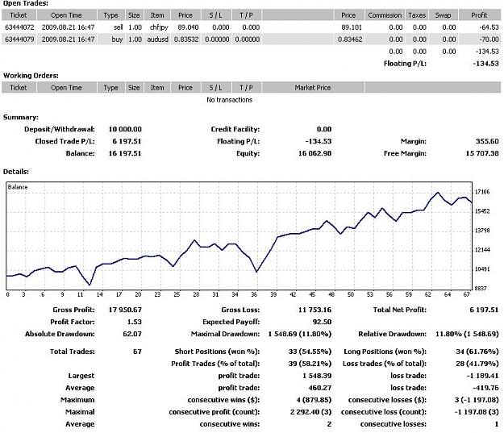Click current price 89.101
Viewport: 504px width, 433px height.
pos(352,27)
